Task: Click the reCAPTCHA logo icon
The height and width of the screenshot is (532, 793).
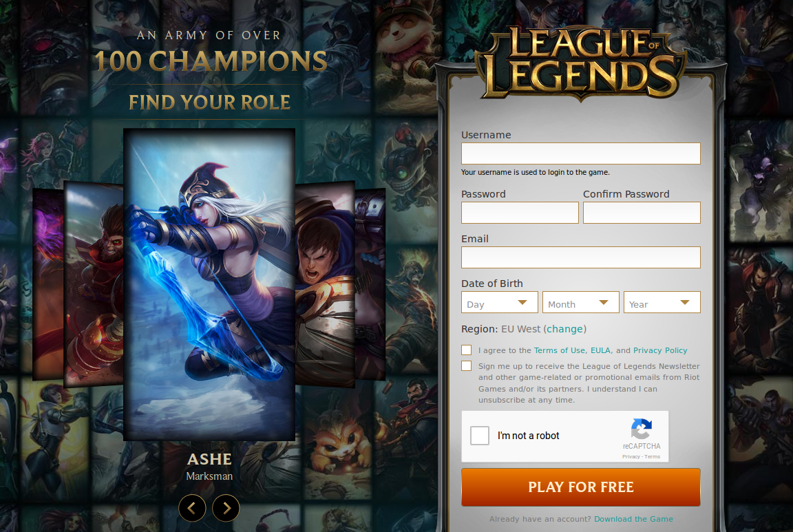Action: pos(642,429)
